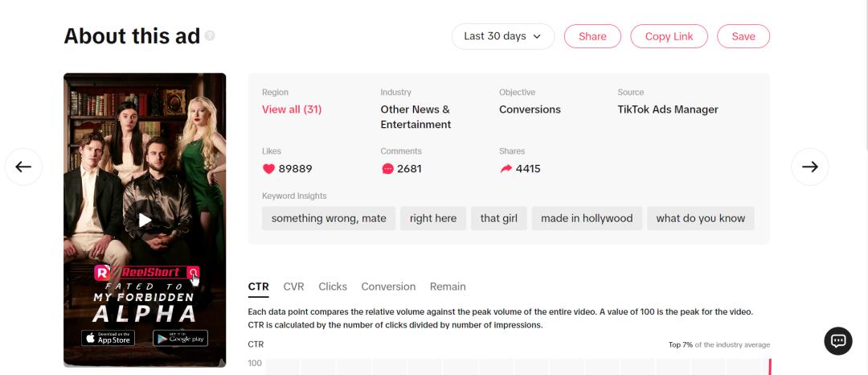Save this ad
The height and width of the screenshot is (375, 868).
(x=743, y=36)
